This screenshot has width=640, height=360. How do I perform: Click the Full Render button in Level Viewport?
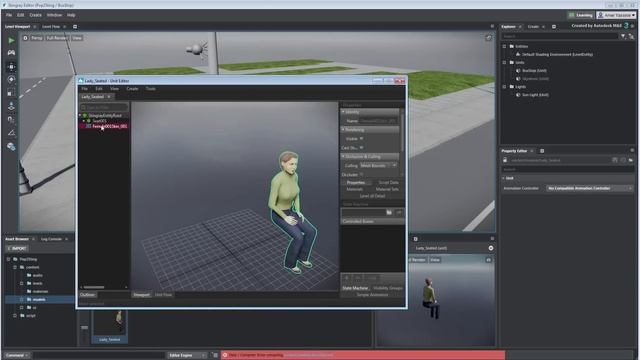tap(57, 38)
